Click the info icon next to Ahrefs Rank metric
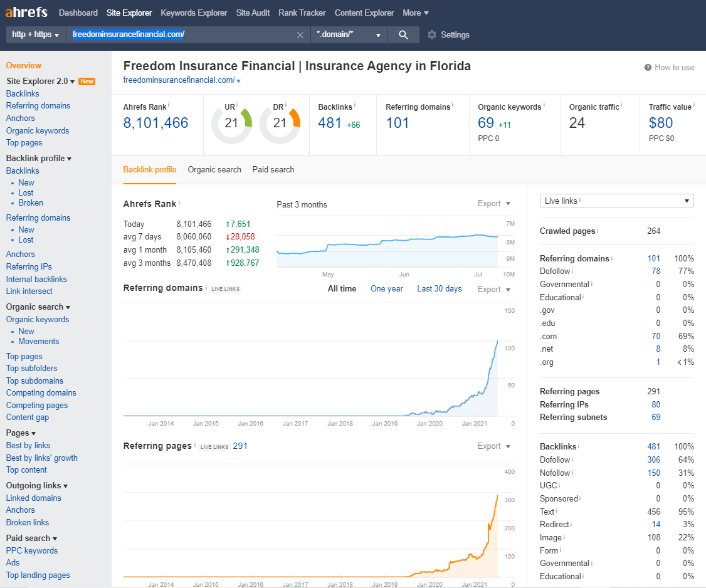This screenshot has width=706, height=588. [x=169, y=105]
